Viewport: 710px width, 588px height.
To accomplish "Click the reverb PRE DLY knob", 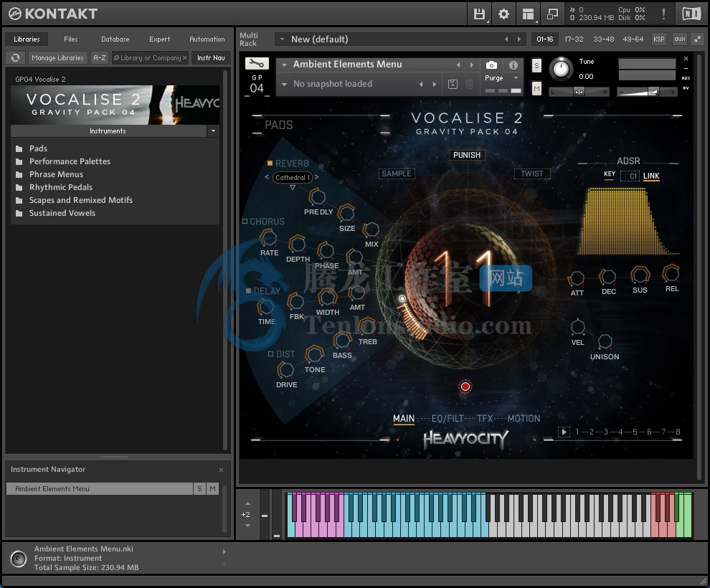I will click(x=317, y=197).
